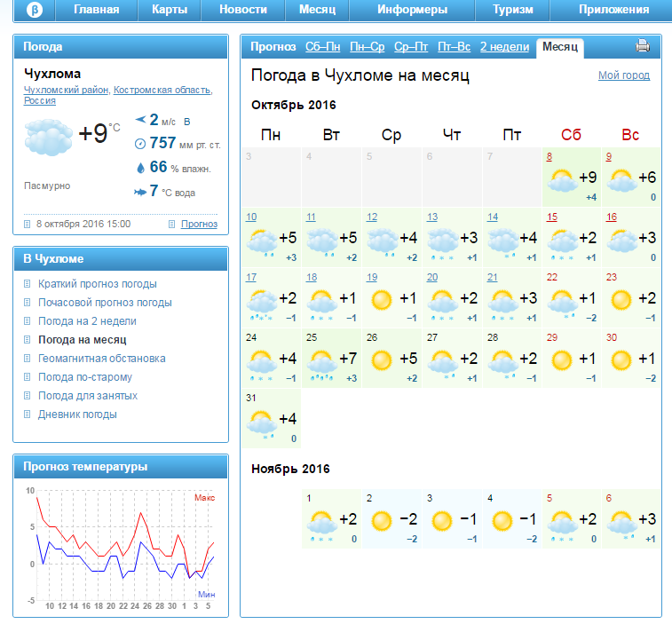Viewport: 672px width, 624px height.
Task: Open Почасовой прогноз погоды in sidebar
Action: pyautogui.click(x=105, y=303)
